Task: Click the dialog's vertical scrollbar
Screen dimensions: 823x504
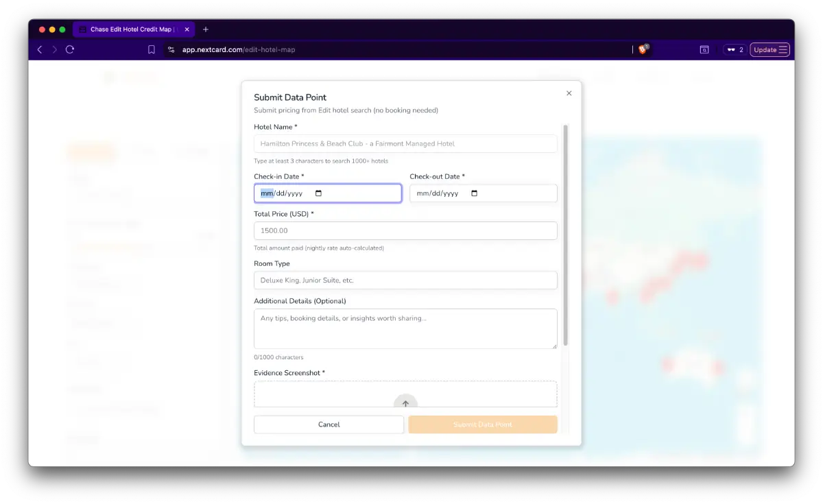Action: (566, 233)
